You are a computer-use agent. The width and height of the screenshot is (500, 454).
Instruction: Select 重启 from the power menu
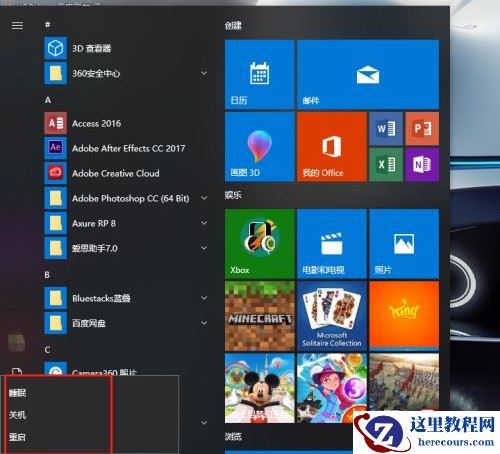18,437
